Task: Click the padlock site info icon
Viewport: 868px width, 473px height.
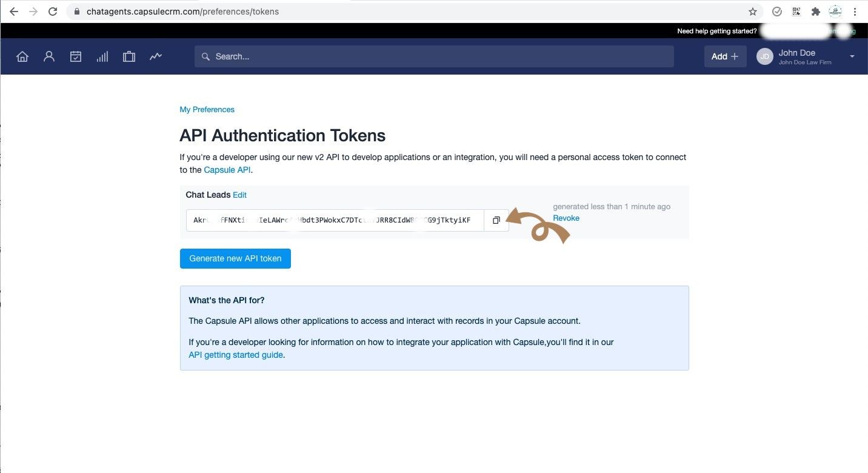Action: coord(76,12)
